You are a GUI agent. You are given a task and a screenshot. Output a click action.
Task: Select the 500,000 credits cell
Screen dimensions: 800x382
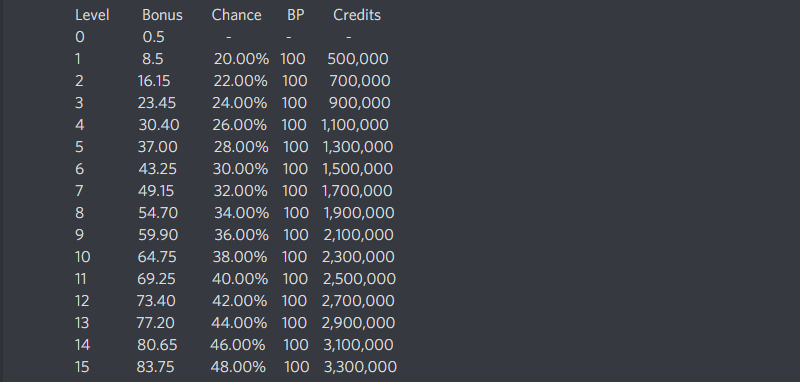(x=358, y=59)
